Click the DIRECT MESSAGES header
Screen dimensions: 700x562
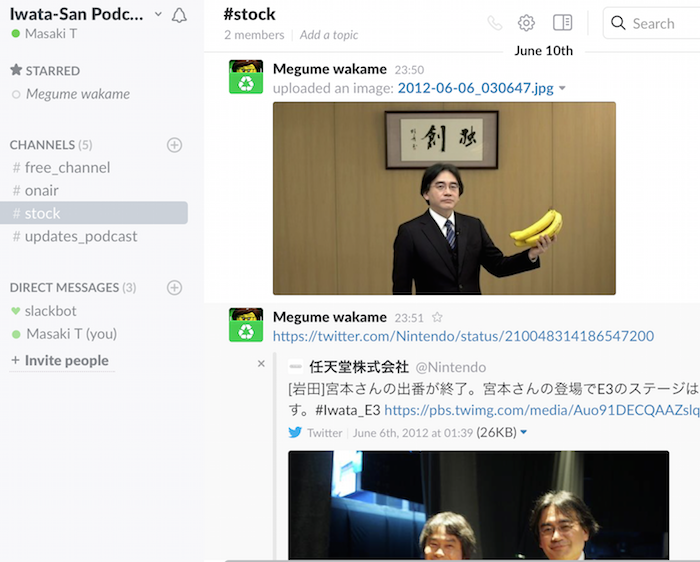point(73,287)
